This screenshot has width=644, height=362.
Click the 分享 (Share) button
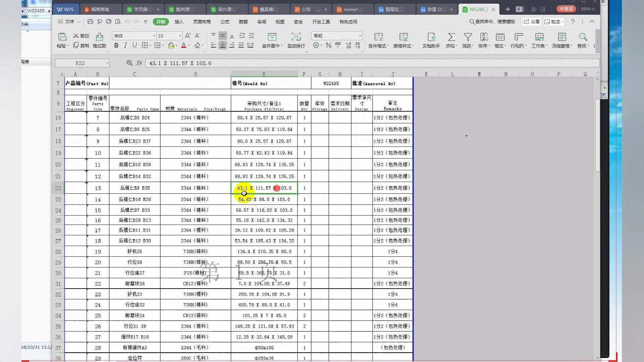click(532, 22)
